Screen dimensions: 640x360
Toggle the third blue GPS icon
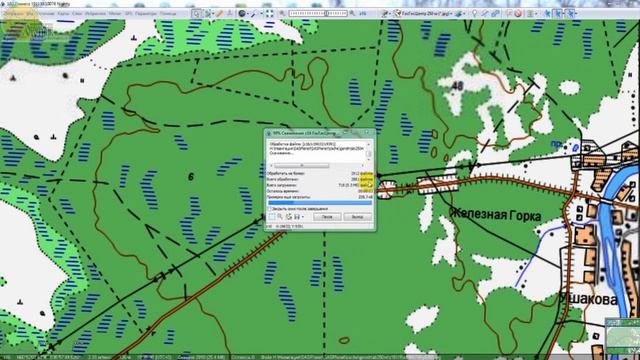(570, 13)
